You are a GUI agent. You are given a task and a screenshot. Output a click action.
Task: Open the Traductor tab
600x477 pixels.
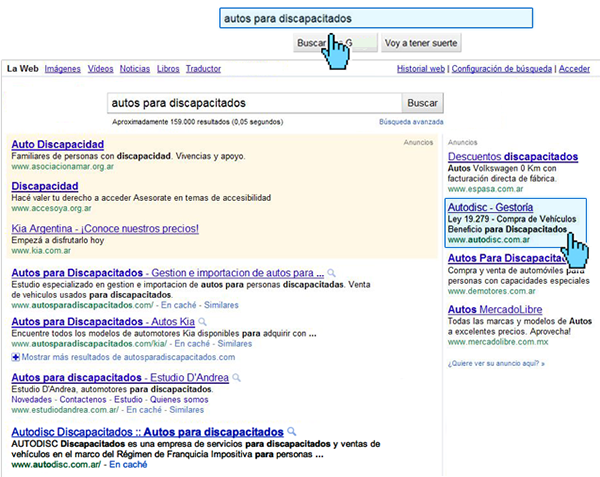(x=203, y=69)
